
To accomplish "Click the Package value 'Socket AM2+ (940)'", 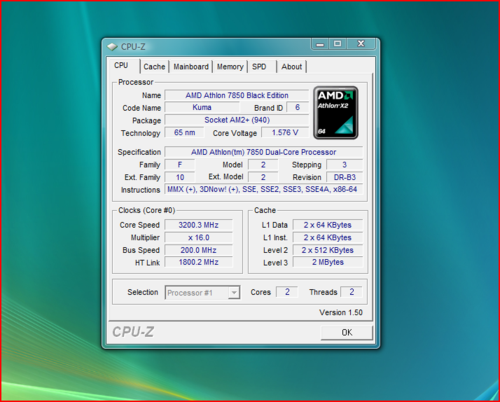I will (x=237, y=120).
